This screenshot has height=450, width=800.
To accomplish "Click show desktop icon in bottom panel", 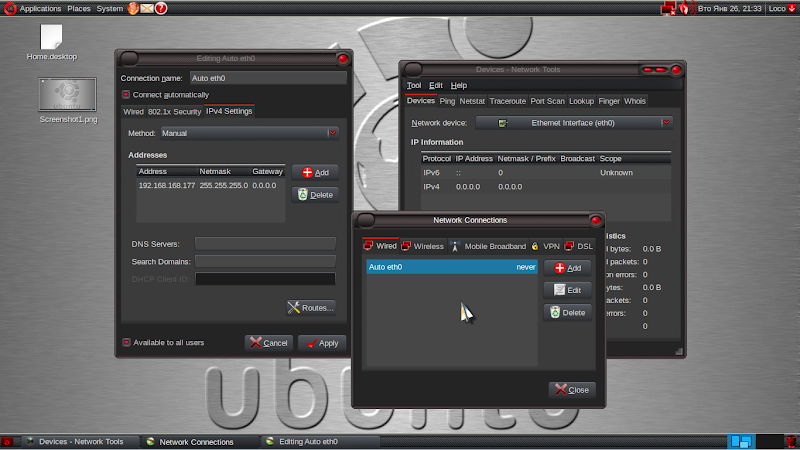I will pos(7,442).
